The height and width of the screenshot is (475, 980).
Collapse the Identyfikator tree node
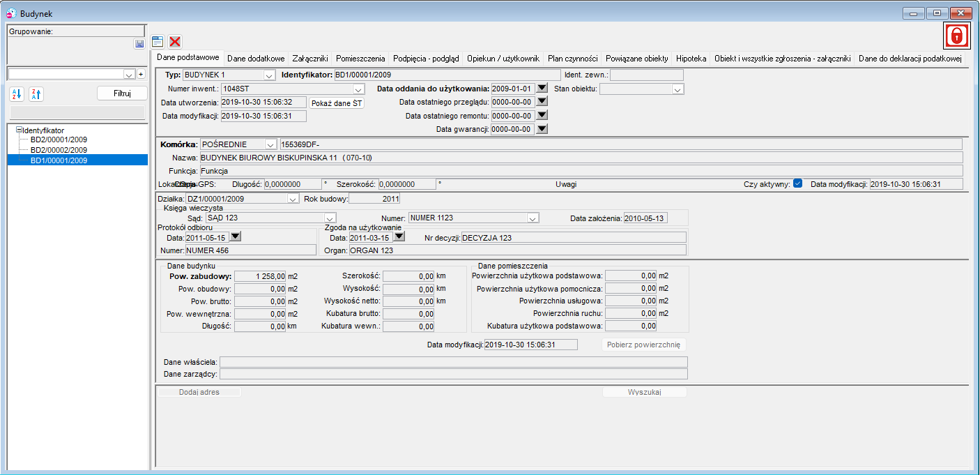coord(19,130)
